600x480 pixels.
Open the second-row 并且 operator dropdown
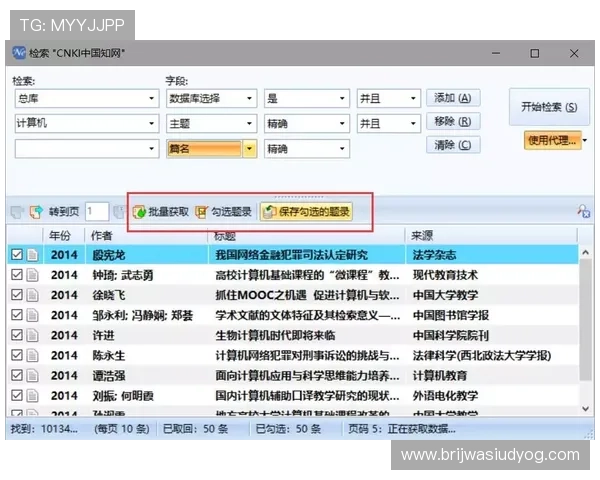(413, 123)
